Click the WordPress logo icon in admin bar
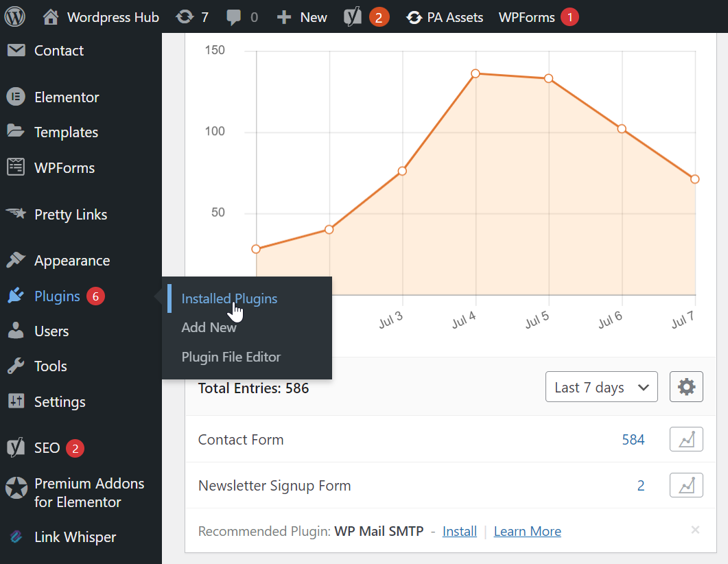728x564 pixels. pos(15,17)
